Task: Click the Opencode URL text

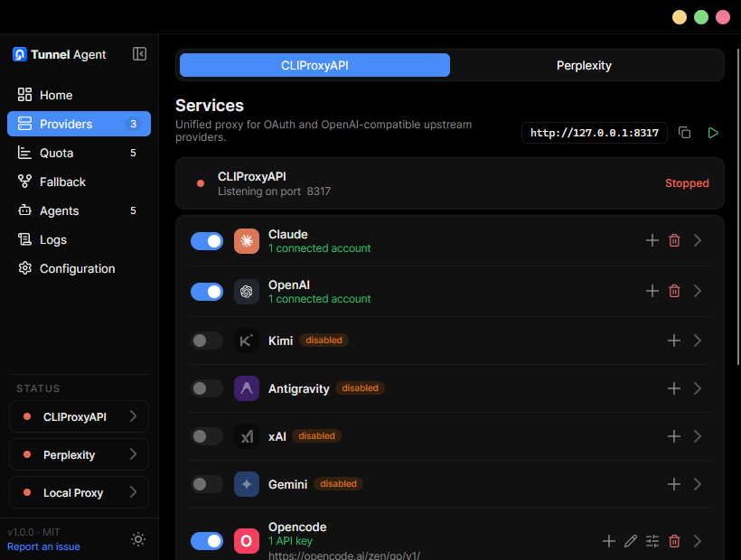Action: [344, 555]
